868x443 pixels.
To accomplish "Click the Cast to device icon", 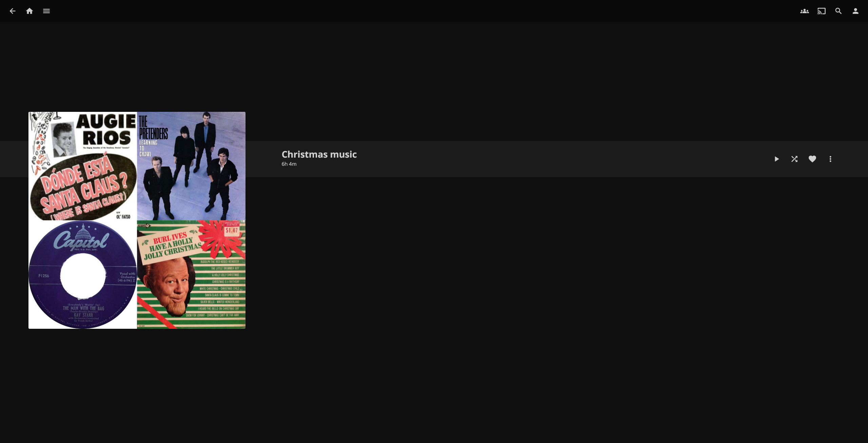I will click(x=821, y=11).
